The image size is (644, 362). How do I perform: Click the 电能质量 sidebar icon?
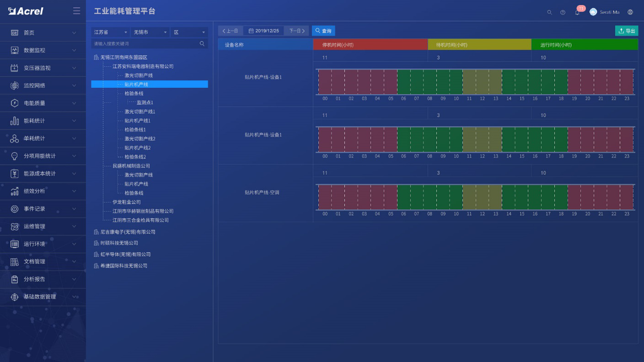15,103
